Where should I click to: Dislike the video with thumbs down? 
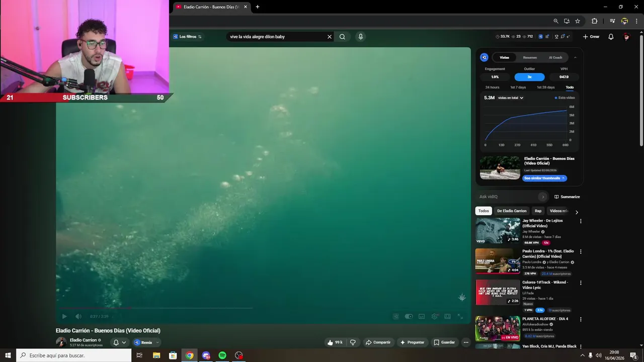(353, 342)
